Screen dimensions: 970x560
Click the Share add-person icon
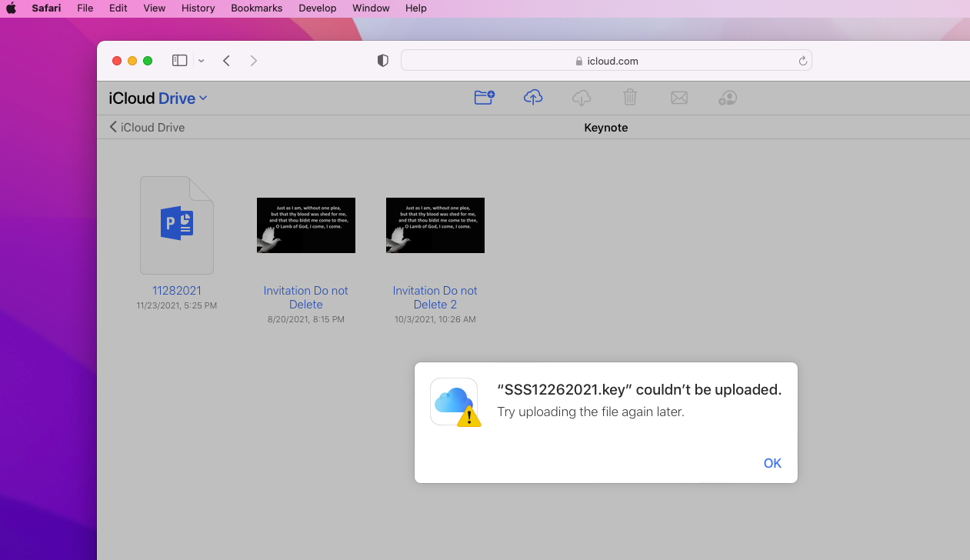pyautogui.click(x=728, y=98)
